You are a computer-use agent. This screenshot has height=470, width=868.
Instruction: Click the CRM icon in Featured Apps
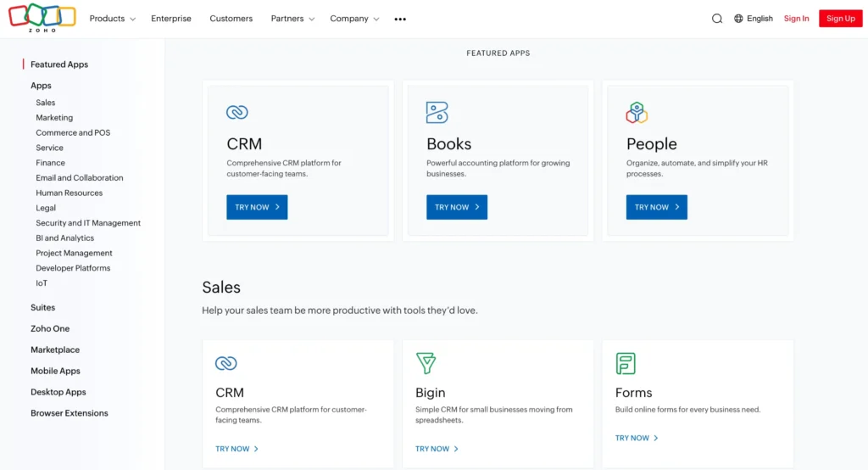point(237,112)
